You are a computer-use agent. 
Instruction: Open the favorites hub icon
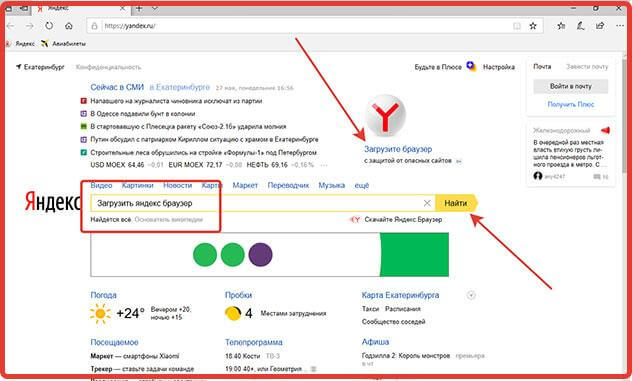pos(561,26)
